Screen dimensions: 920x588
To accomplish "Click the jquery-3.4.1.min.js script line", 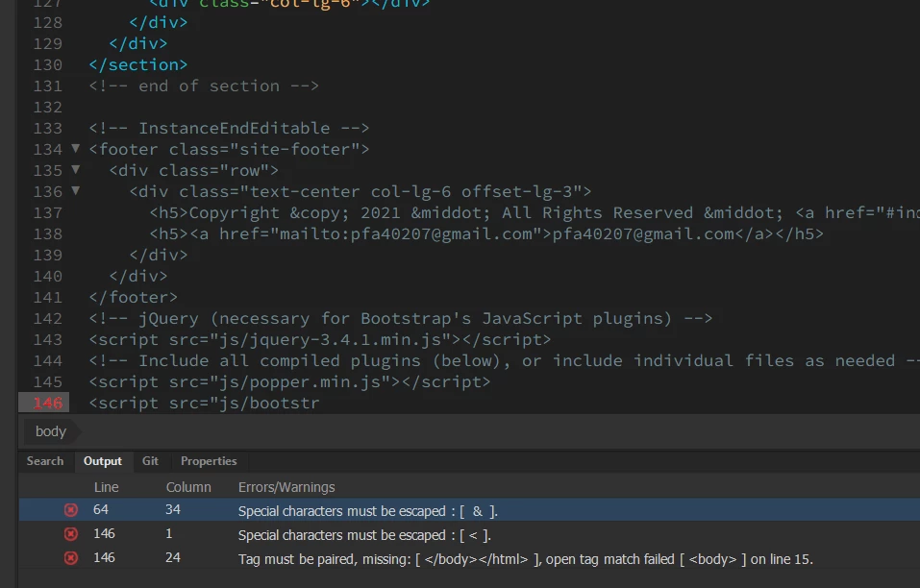I will point(320,339).
